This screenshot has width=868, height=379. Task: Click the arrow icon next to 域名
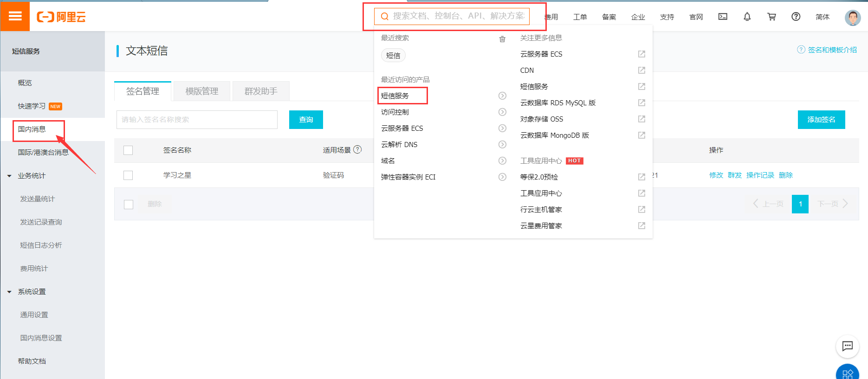coord(502,161)
